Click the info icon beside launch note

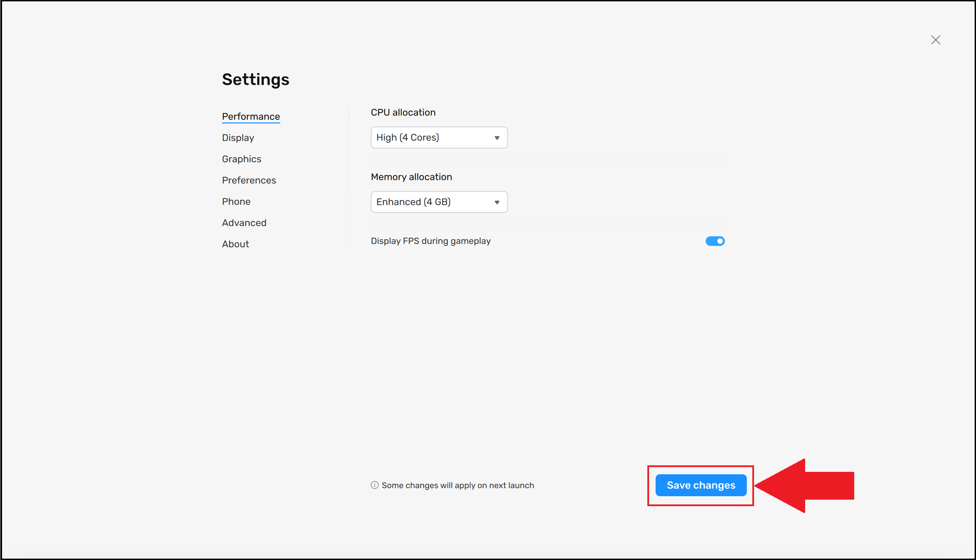pyautogui.click(x=374, y=485)
